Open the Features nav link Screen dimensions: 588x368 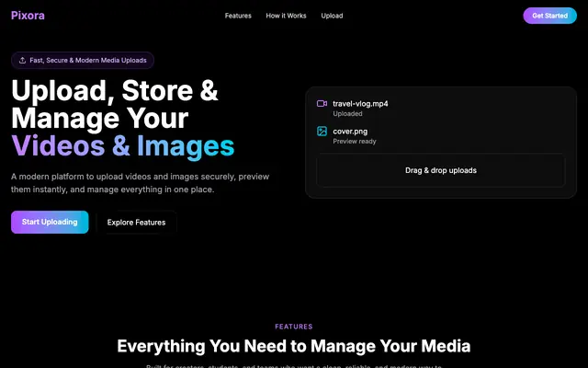point(238,16)
